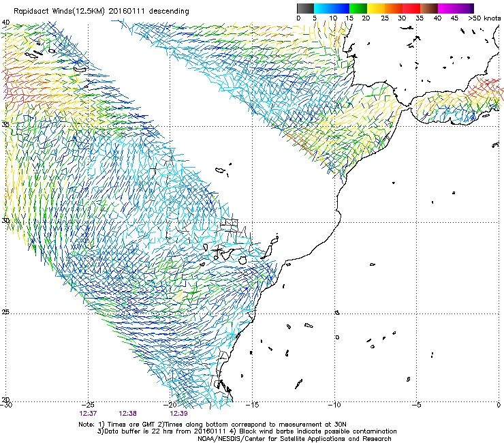
Task: Click the longitude label -25
Action: tap(88, 405)
